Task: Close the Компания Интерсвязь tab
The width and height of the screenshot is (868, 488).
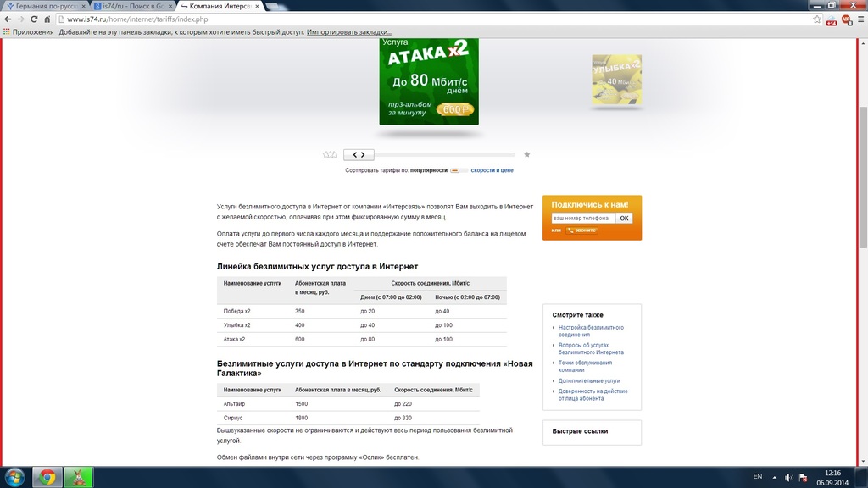Action: 257,6
